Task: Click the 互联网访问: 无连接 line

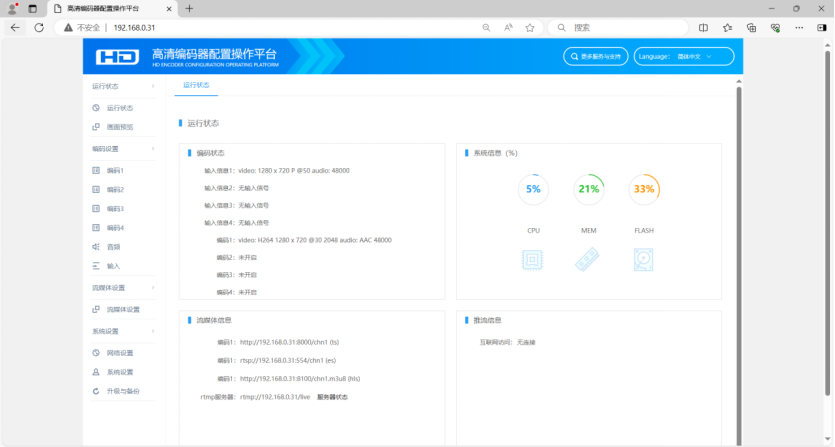Action: pyautogui.click(x=507, y=342)
